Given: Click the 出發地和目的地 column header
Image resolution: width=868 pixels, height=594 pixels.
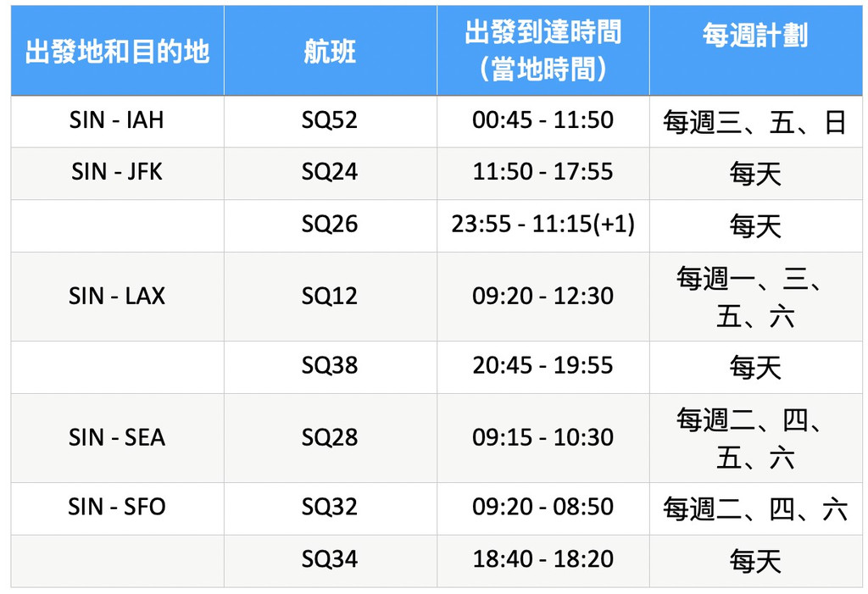Looking at the screenshot, I should tap(117, 51).
